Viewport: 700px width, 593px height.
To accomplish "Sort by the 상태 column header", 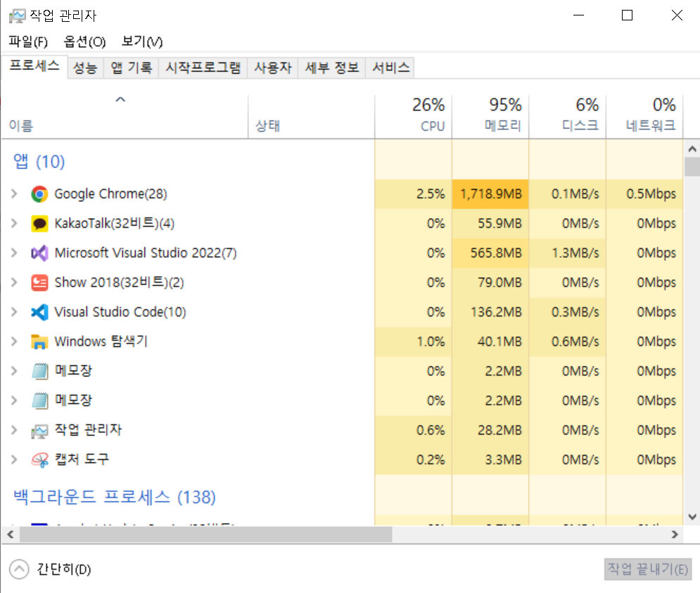I will coord(312,116).
